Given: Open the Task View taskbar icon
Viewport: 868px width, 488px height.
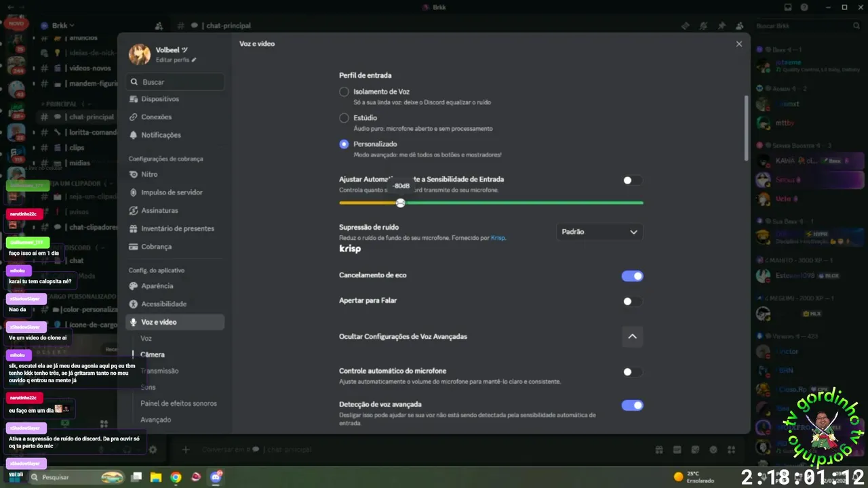Looking at the screenshot, I should tap(136, 477).
